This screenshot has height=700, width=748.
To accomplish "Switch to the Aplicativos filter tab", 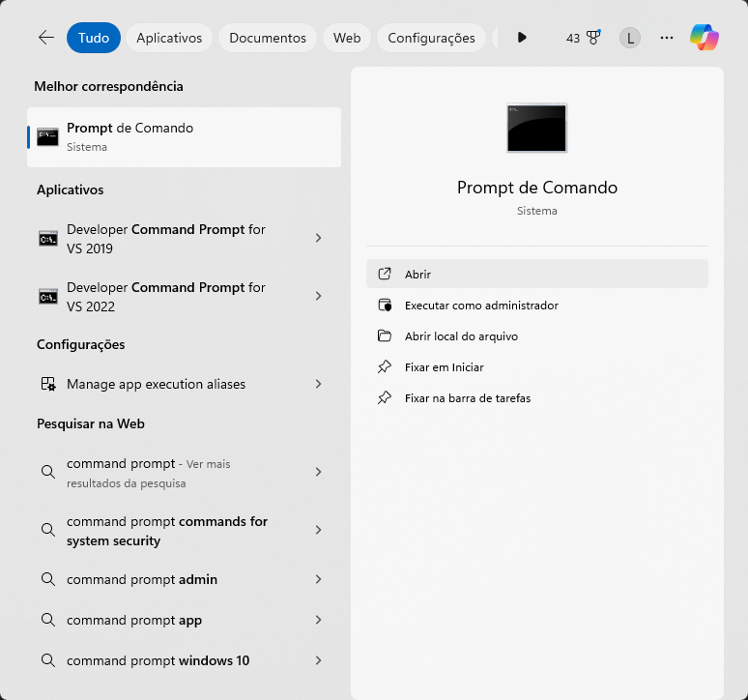I will pos(169,38).
